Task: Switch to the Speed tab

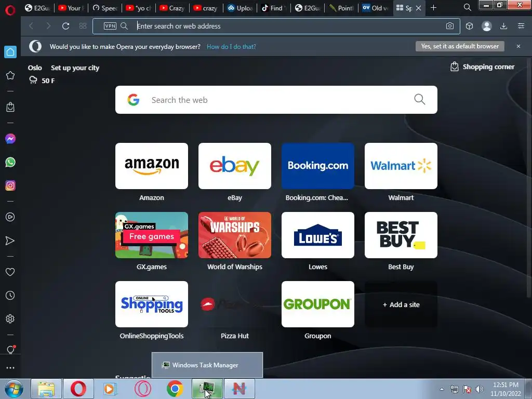Action: tap(105, 8)
